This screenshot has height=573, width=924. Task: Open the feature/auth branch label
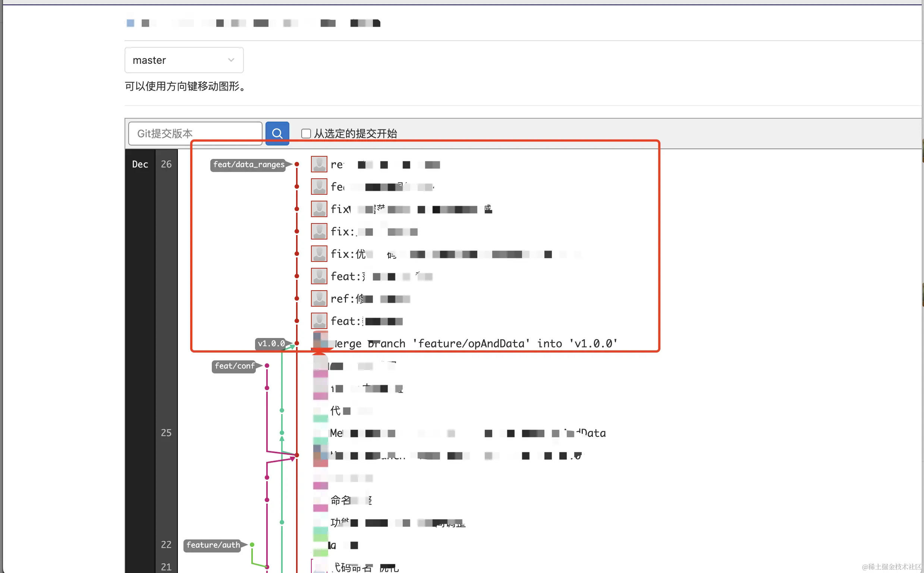pos(213,545)
